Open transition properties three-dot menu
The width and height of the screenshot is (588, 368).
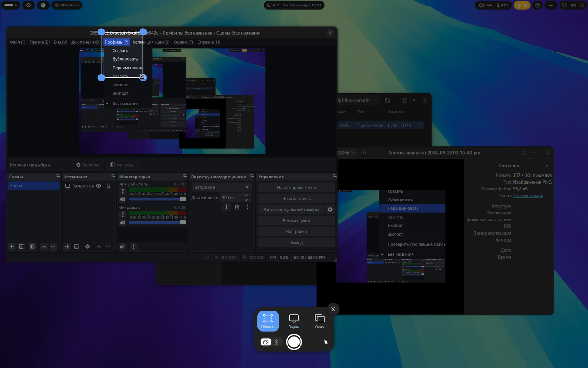(x=247, y=207)
